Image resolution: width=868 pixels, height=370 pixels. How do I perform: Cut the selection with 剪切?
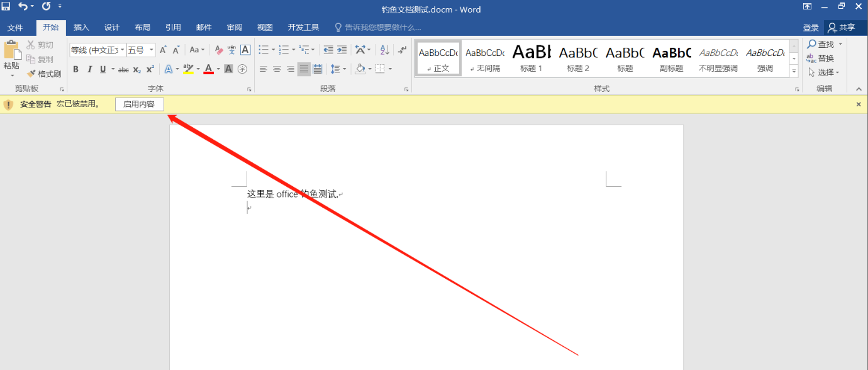[41, 45]
